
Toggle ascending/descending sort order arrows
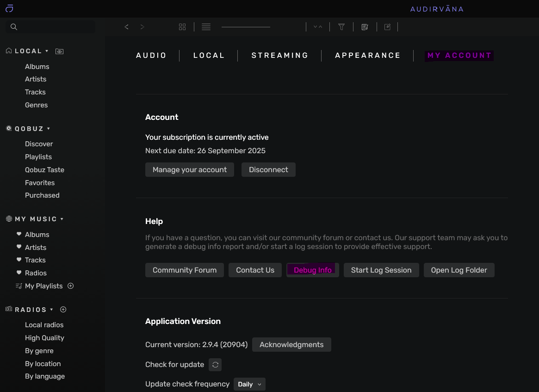click(x=317, y=26)
